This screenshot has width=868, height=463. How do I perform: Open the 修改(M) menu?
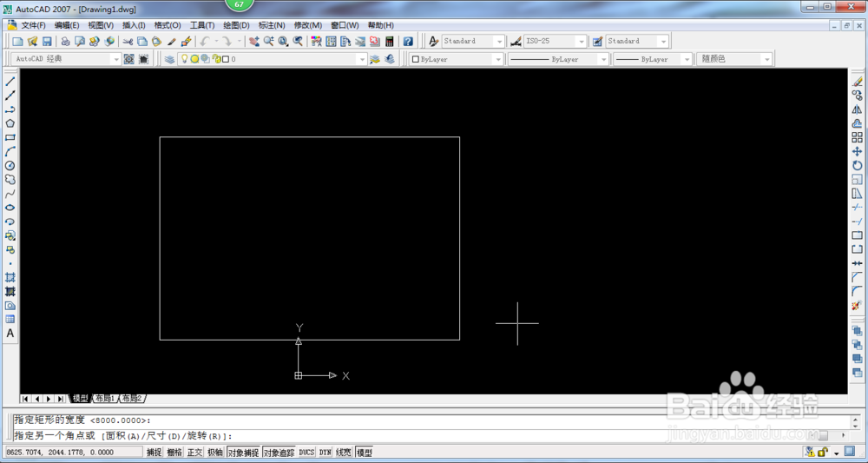click(308, 25)
